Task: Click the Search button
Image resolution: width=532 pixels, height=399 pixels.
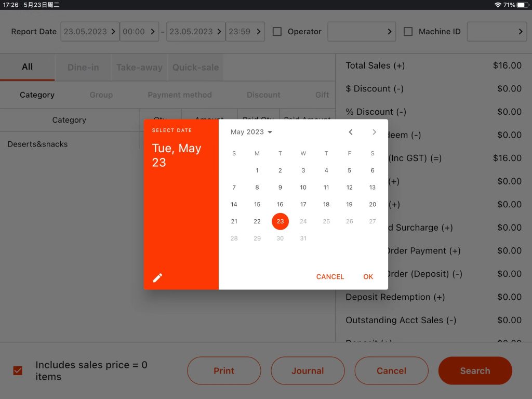Action: click(x=475, y=370)
